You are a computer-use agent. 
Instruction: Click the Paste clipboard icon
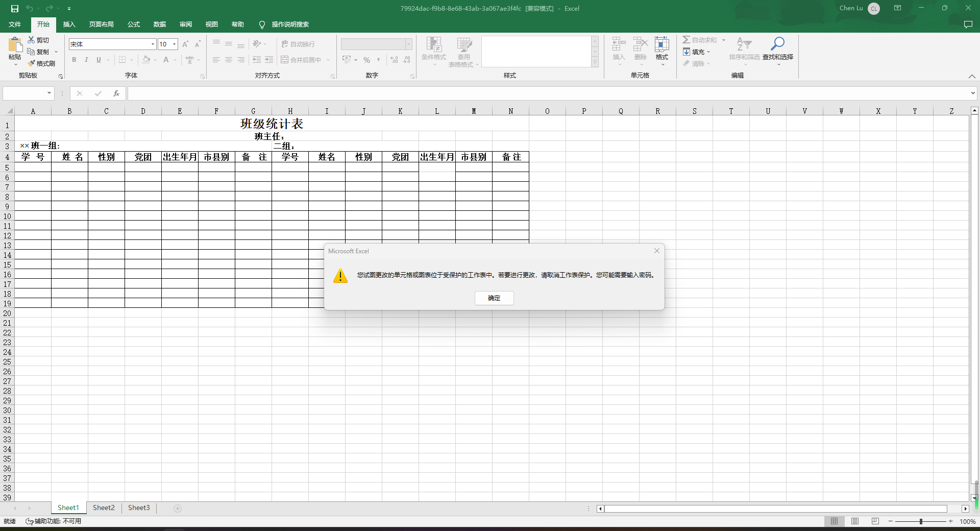click(15, 45)
